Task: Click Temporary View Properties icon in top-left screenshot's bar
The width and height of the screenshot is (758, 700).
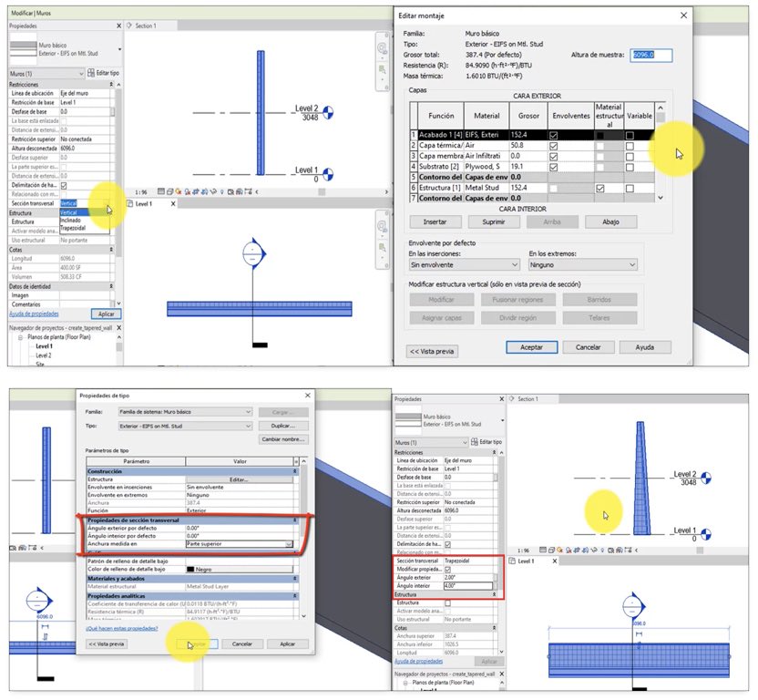Action: pos(230,191)
